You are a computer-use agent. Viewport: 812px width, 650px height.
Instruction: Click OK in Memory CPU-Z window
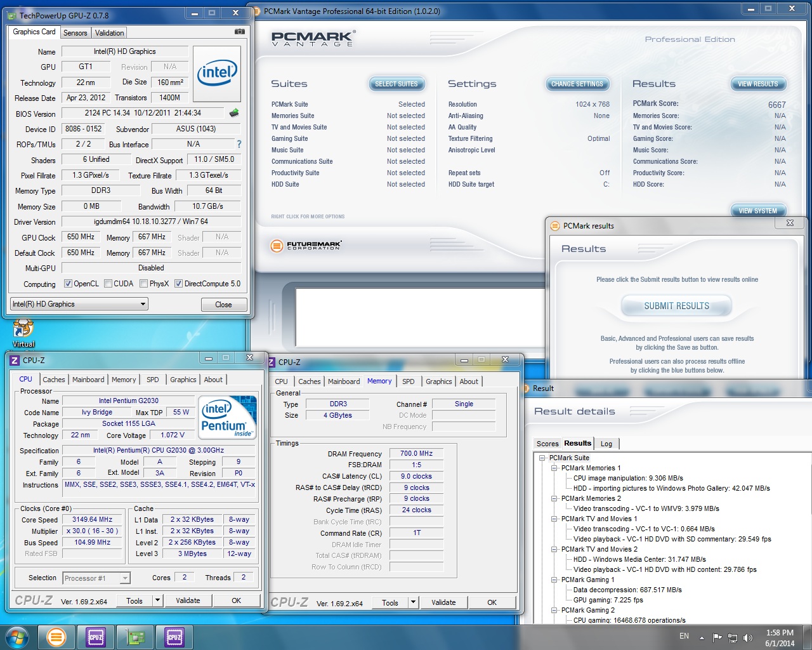(x=492, y=602)
